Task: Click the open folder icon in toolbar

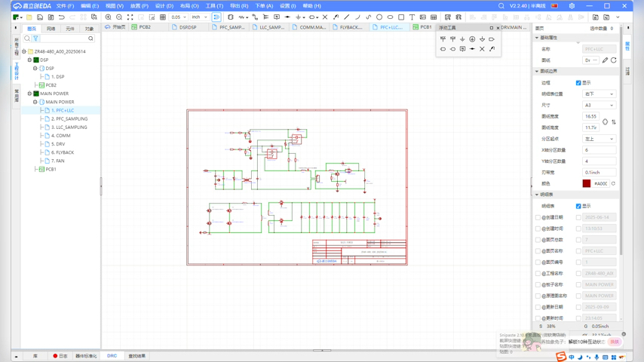Action: tap(29, 17)
